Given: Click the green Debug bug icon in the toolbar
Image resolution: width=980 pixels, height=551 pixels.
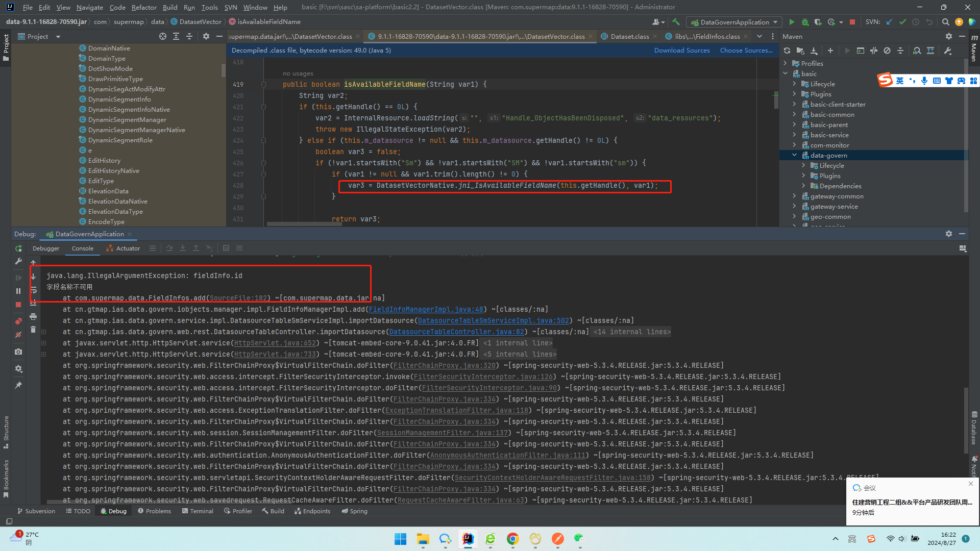Looking at the screenshot, I should pyautogui.click(x=805, y=22).
